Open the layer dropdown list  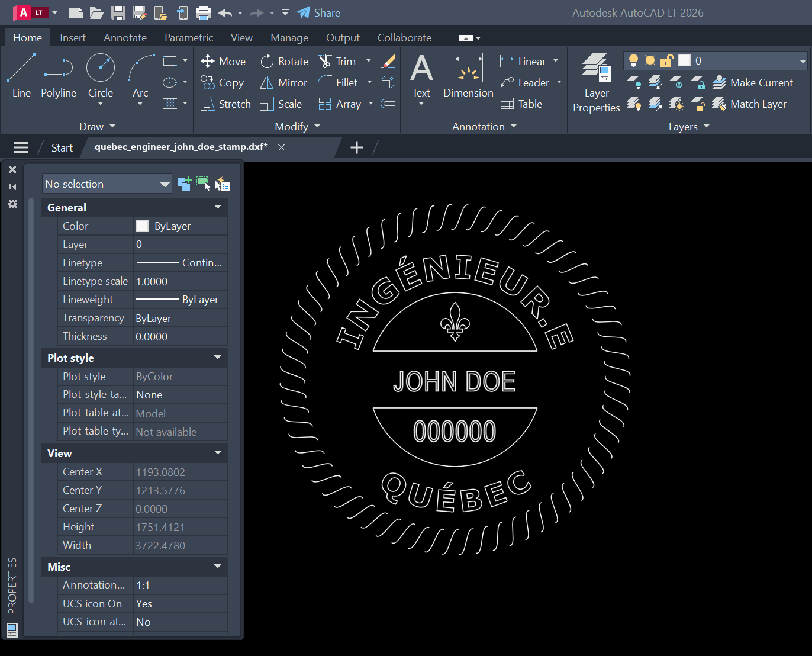(x=803, y=60)
